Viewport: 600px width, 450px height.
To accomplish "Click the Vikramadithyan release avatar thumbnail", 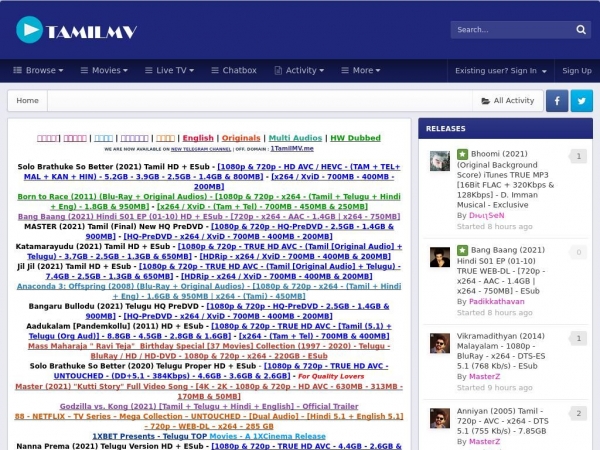I will click(x=440, y=343).
